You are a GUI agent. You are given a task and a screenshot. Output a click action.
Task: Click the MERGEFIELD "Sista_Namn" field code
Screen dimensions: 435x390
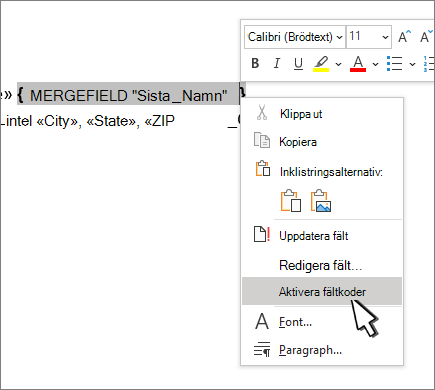tap(128, 96)
